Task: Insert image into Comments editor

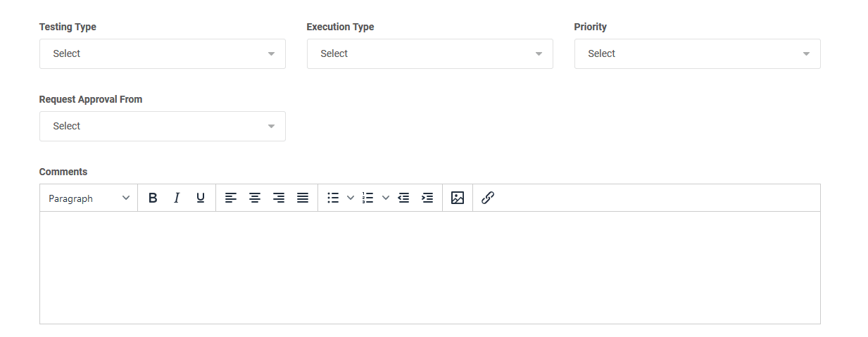Action: pos(458,198)
